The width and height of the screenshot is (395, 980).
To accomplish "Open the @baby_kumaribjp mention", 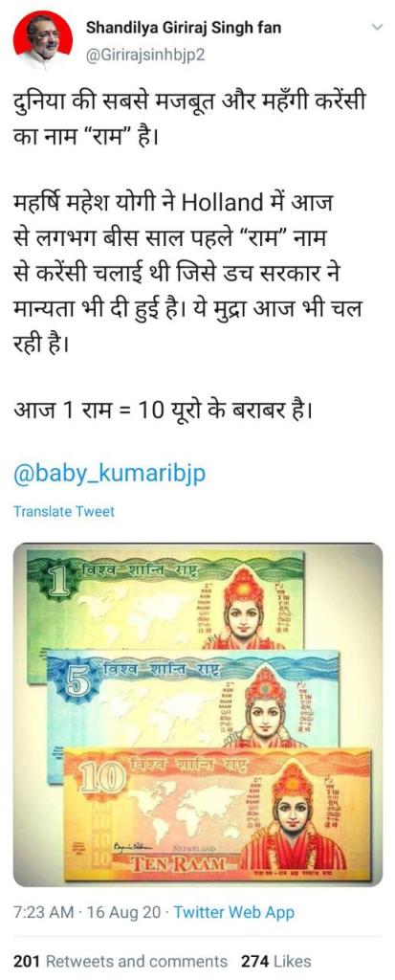I will (109, 475).
